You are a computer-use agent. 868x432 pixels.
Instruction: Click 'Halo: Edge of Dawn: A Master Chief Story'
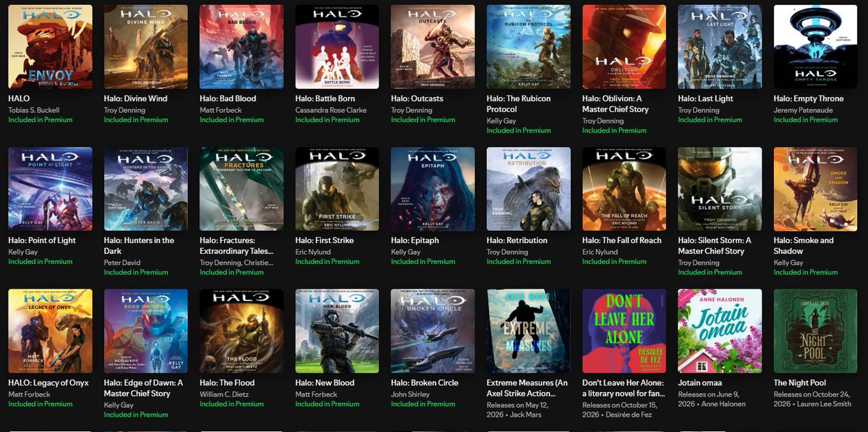pyautogui.click(x=143, y=388)
